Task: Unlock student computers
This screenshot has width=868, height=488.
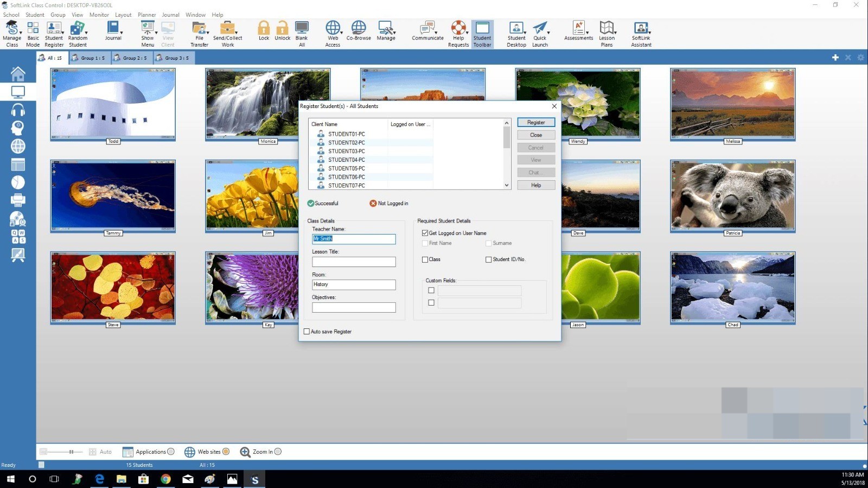Action: [282, 31]
